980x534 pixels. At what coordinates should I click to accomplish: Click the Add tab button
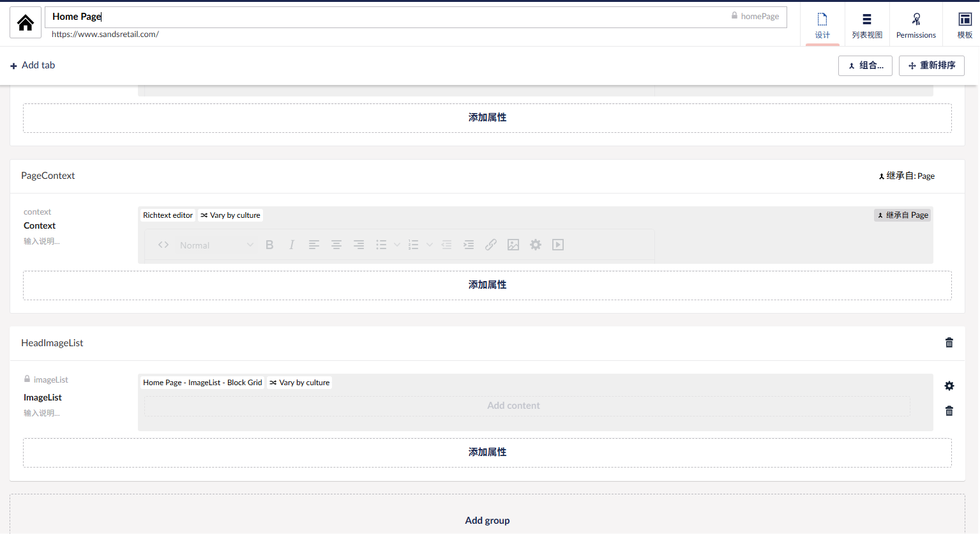click(x=33, y=65)
